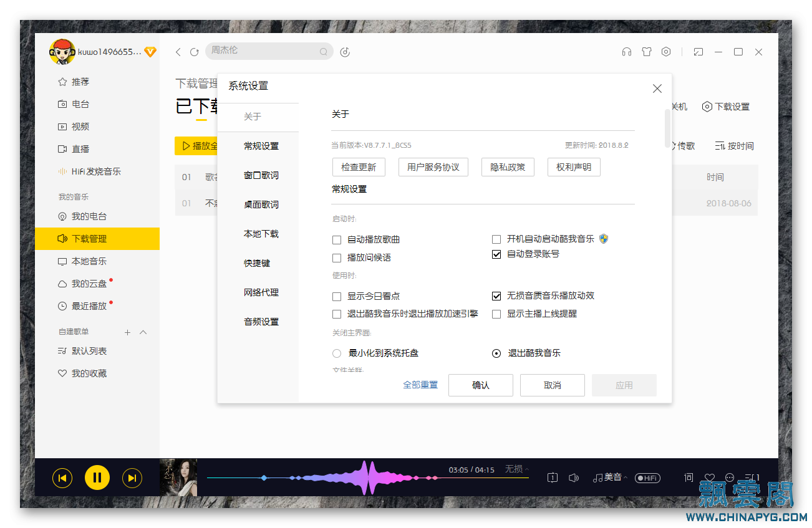Screen dimensions: 812x528
Task: Expand the 美音 sound effect dropdown
Action: coord(610,478)
